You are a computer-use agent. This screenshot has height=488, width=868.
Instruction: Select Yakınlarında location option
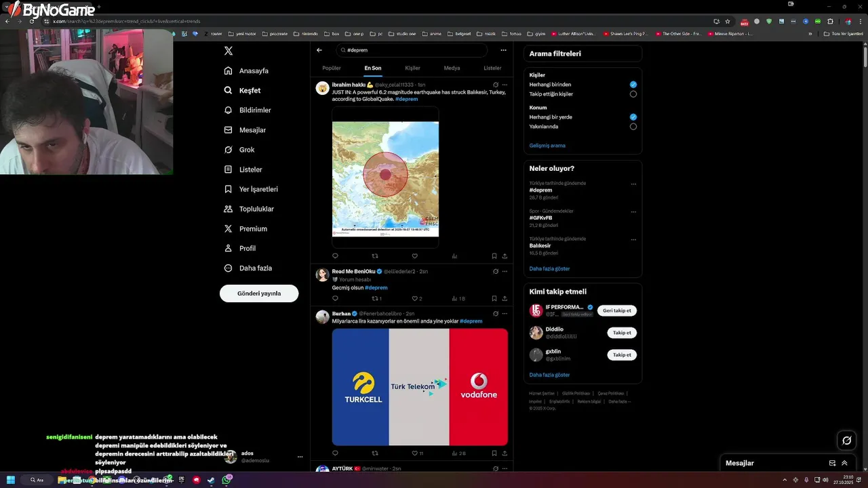633,127
